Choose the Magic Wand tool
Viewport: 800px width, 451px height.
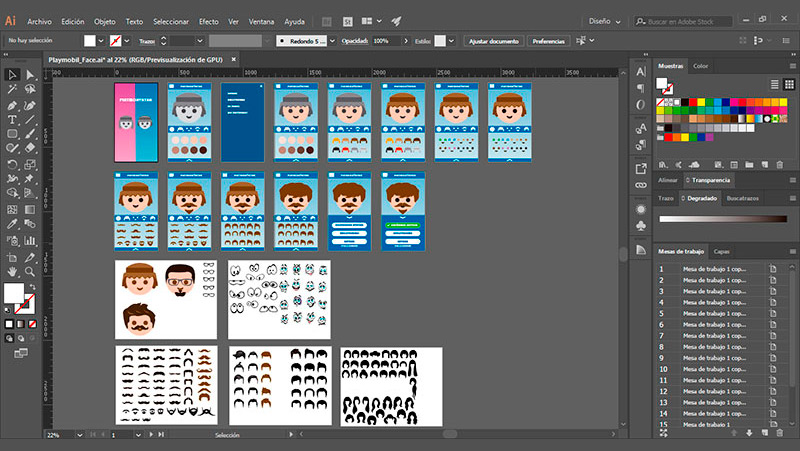(x=12, y=90)
